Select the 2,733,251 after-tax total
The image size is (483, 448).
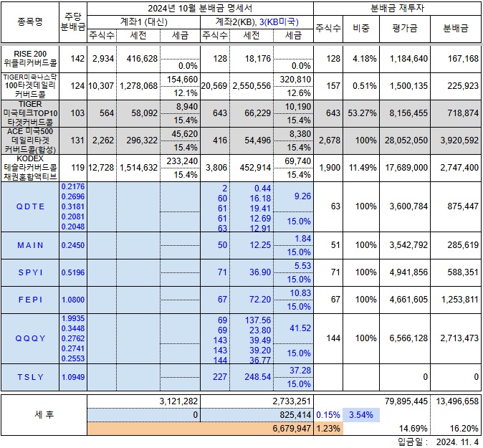pyautogui.click(x=292, y=401)
